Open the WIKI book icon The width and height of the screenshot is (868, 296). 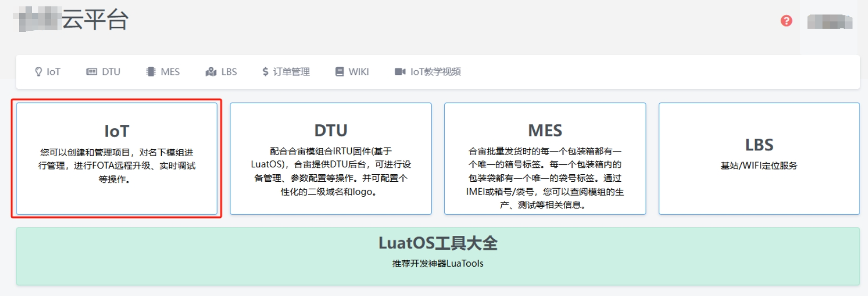[x=340, y=72]
